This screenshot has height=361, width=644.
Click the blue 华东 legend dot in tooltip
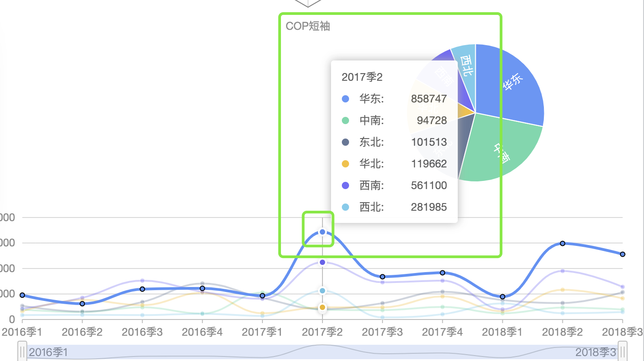(346, 99)
